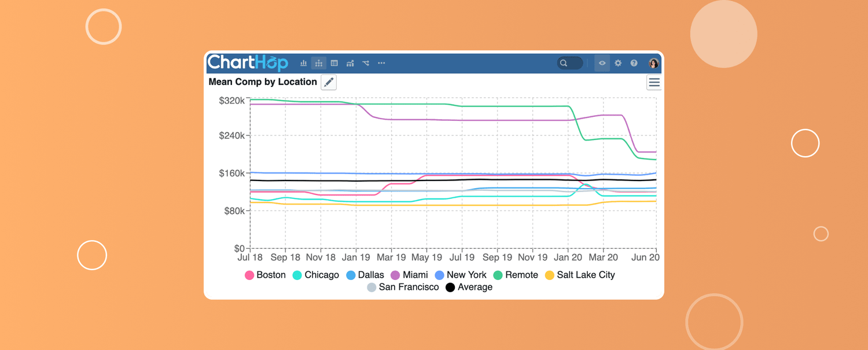This screenshot has width=868, height=350.
Task: Open the data sheet table icon
Action: tap(334, 63)
